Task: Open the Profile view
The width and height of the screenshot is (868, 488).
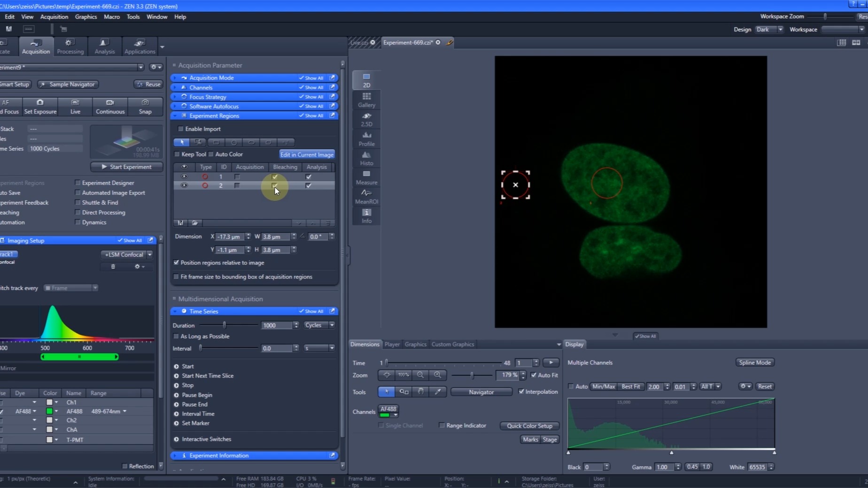Action: click(366, 138)
